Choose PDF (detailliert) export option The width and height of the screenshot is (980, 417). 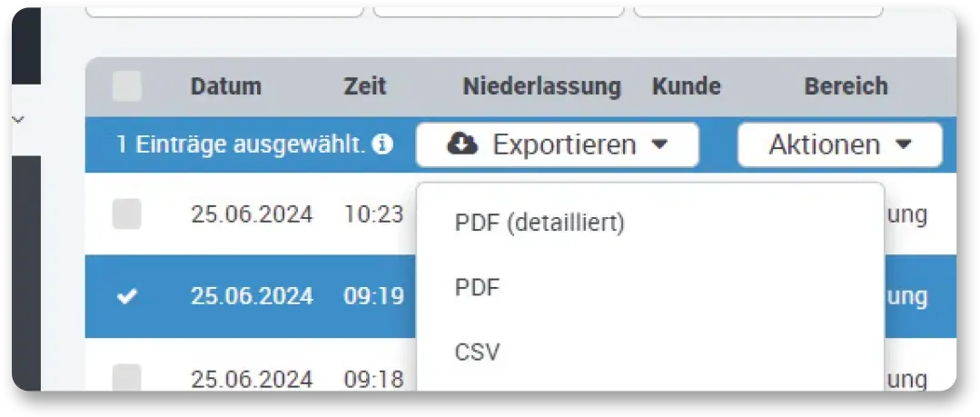point(539,223)
